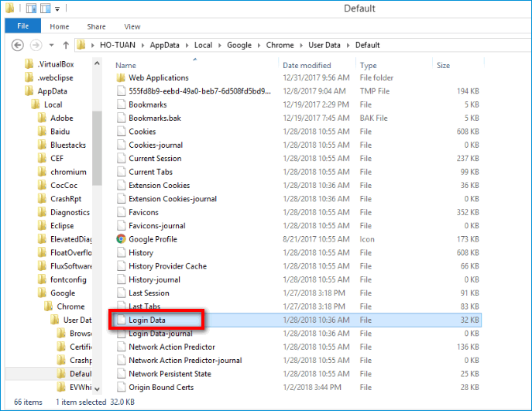Click Chrome in the address breadcrumb
The height and width of the screenshot is (411, 532).
tap(280, 45)
